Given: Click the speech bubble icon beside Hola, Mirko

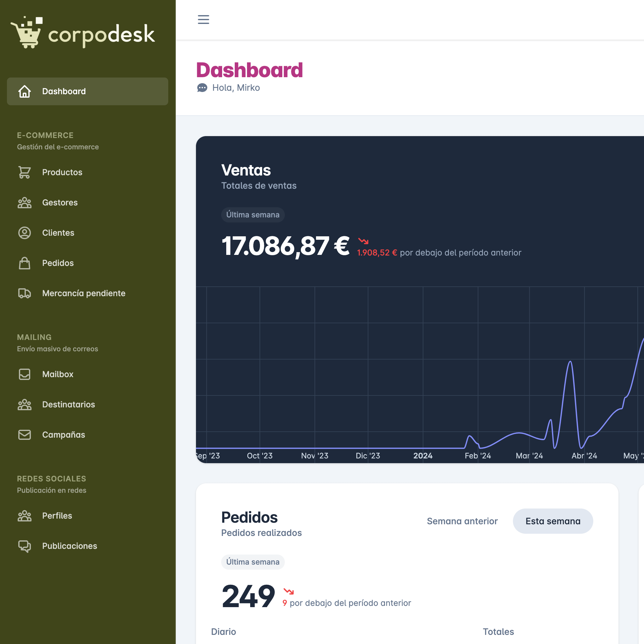Looking at the screenshot, I should [x=202, y=88].
